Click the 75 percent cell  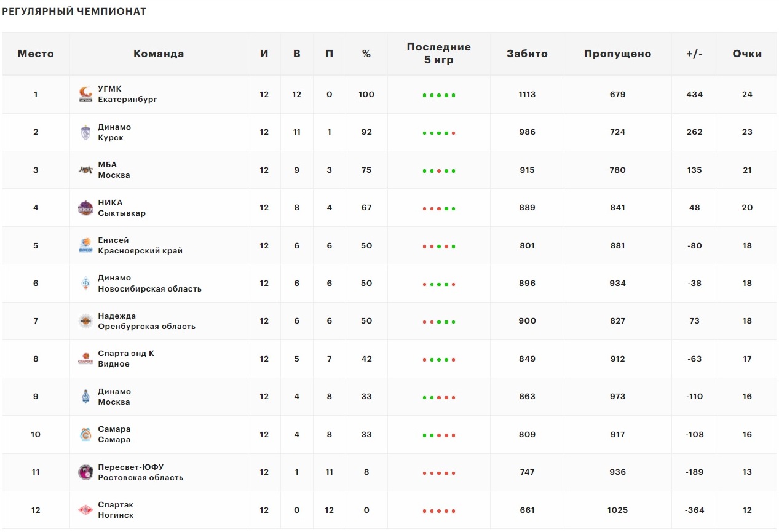[x=366, y=170]
